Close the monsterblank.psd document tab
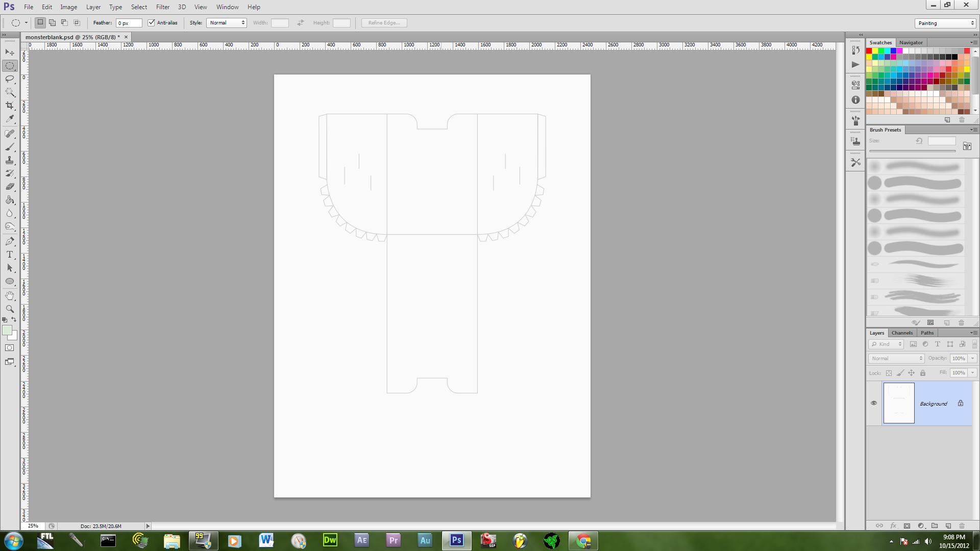The image size is (980, 551). (126, 37)
